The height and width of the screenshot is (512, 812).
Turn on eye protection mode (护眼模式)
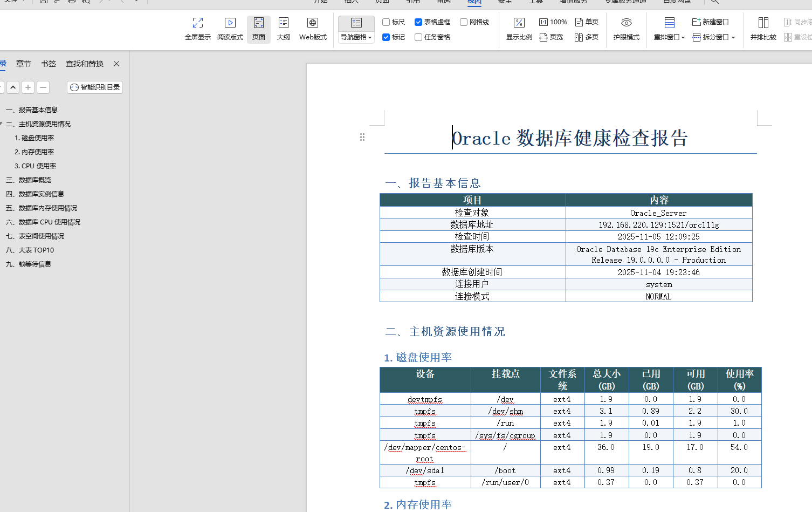click(x=627, y=29)
